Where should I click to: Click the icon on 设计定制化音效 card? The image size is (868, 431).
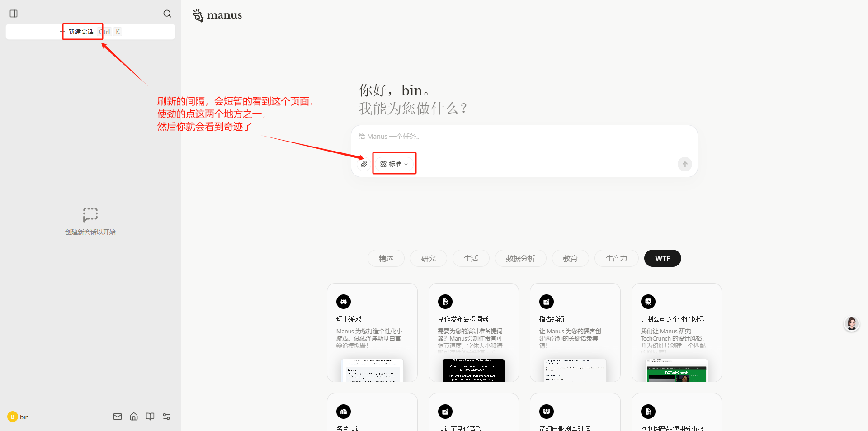click(x=445, y=412)
